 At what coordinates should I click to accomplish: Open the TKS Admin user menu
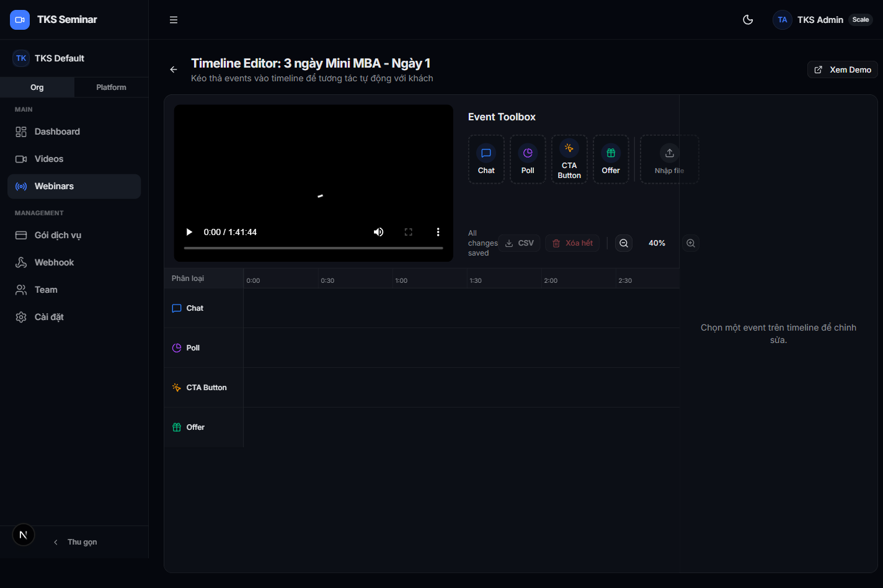point(823,20)
